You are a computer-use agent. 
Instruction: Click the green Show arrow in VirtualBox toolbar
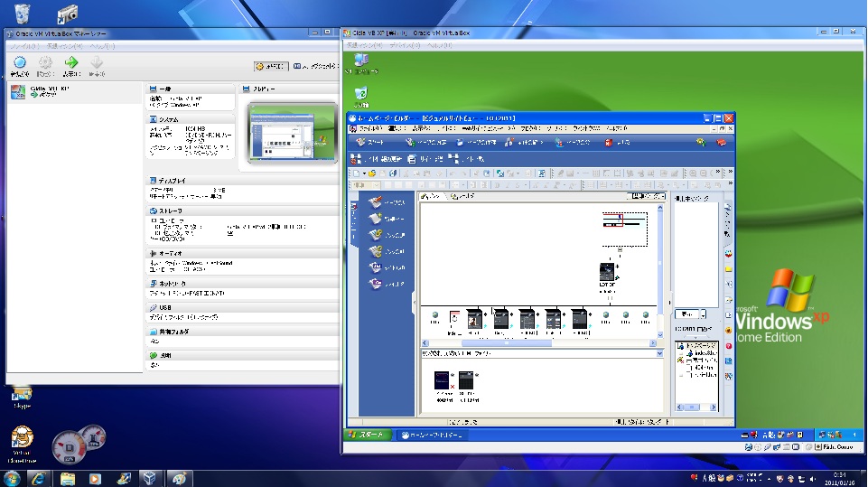tap(71, 64)
